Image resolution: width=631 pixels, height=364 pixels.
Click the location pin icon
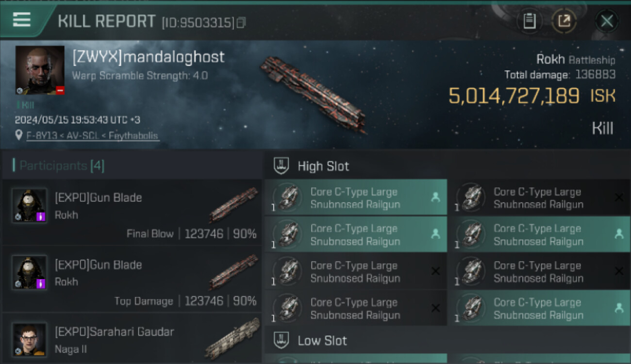click(19, 136)
